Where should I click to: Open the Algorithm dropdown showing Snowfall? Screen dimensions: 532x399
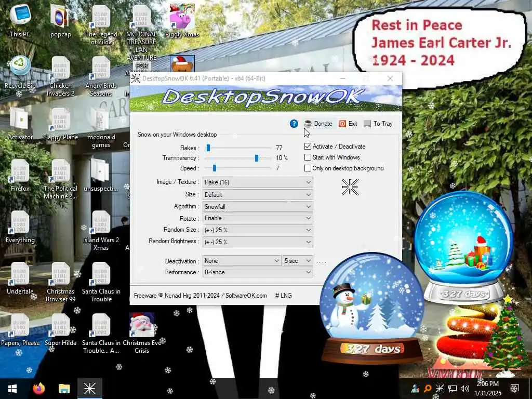[x=258, y=207]
